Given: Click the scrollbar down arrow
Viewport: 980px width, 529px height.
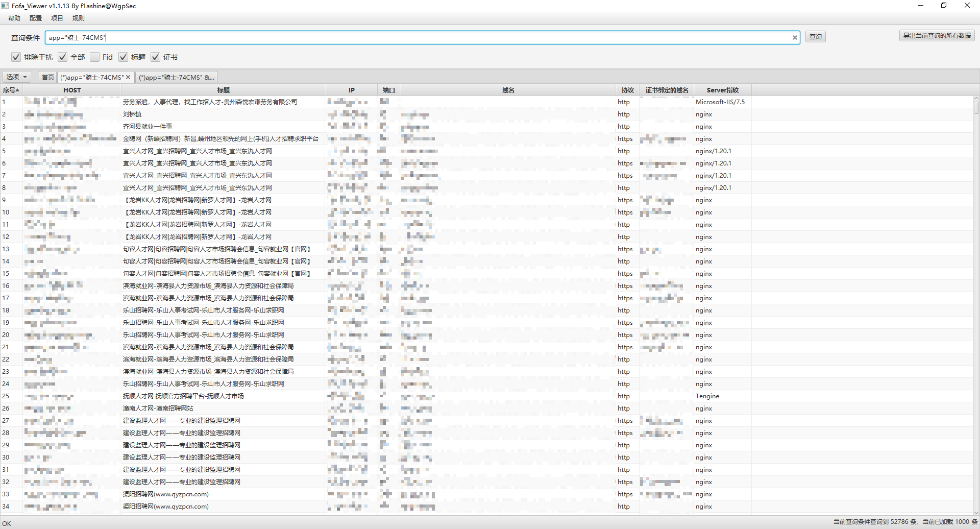Looking at the screenshot, I should pyautogui.click(x=976, y=512).
